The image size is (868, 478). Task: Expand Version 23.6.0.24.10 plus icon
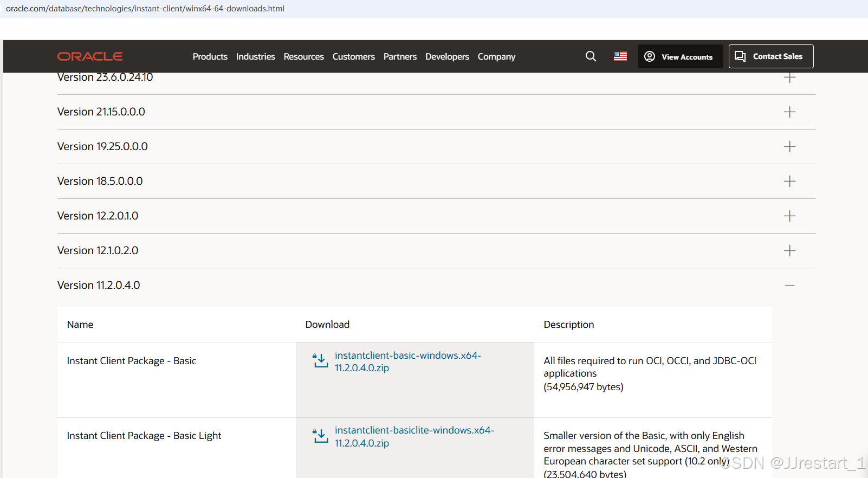(x=789, y=77)
